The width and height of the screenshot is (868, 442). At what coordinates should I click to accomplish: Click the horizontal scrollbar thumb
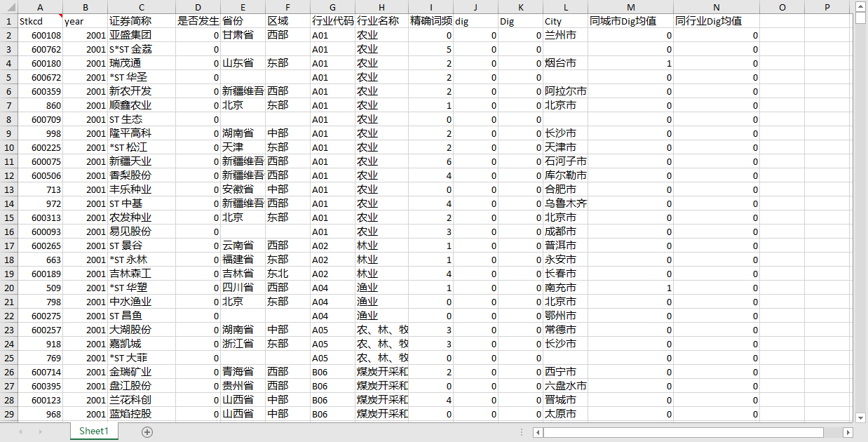click(x=684, y=432)
